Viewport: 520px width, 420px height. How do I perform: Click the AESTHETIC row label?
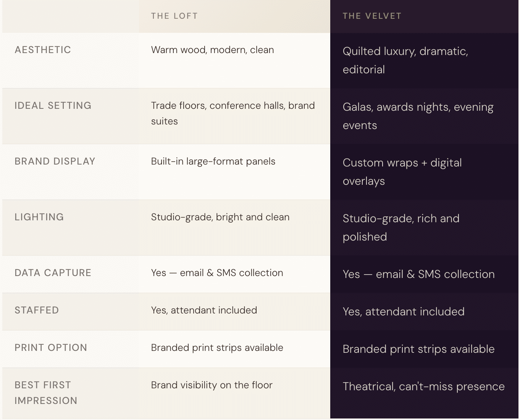click(x=43, y=50)
